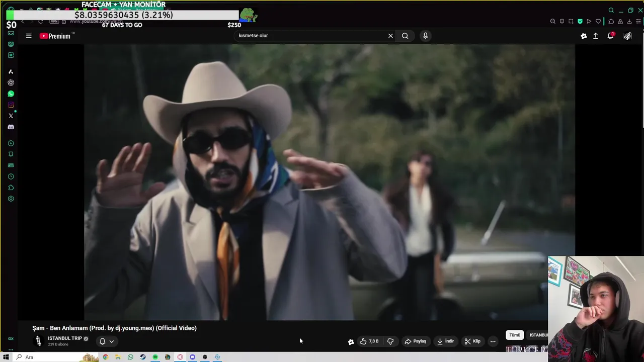Open the account avatar menu
The image size is (644, 362).
(628, 36)
